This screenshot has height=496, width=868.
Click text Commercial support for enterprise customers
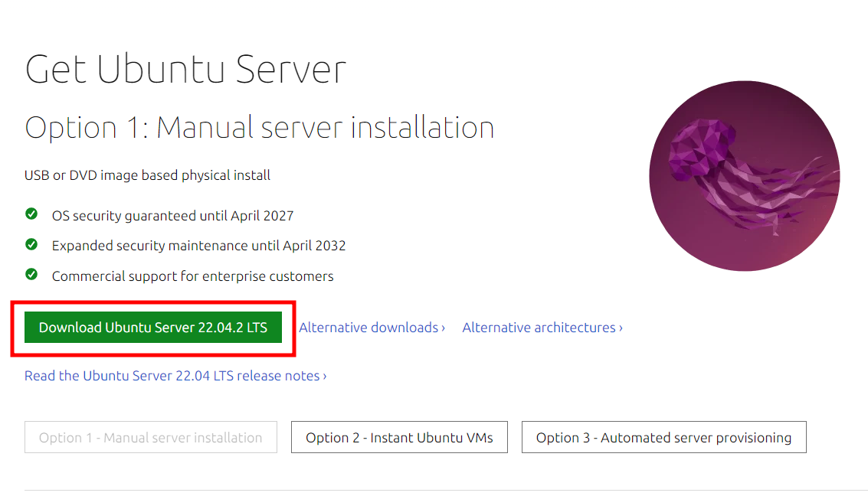(192, 276)
